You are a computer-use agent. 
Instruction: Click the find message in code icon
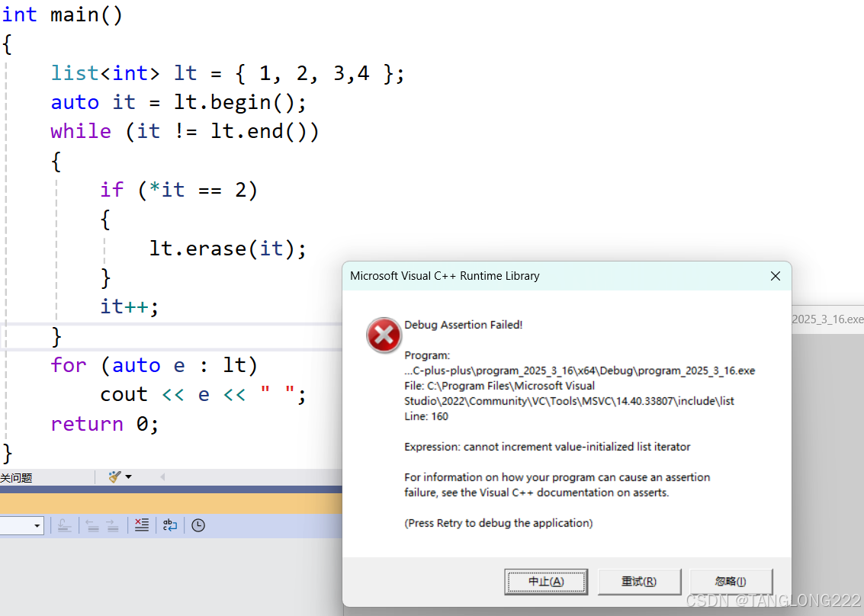click(65, 525)
